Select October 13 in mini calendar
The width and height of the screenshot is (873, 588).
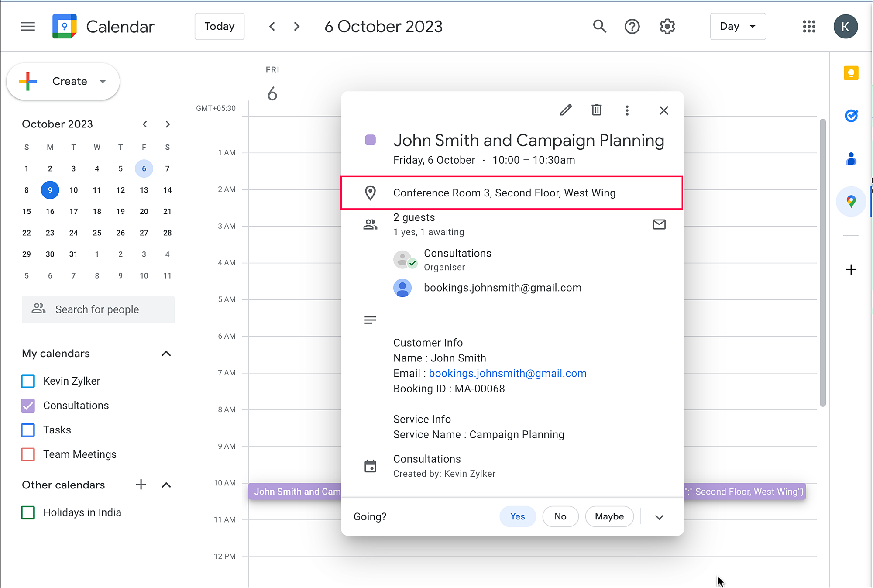pyautogui.click(x=144, y=190)
